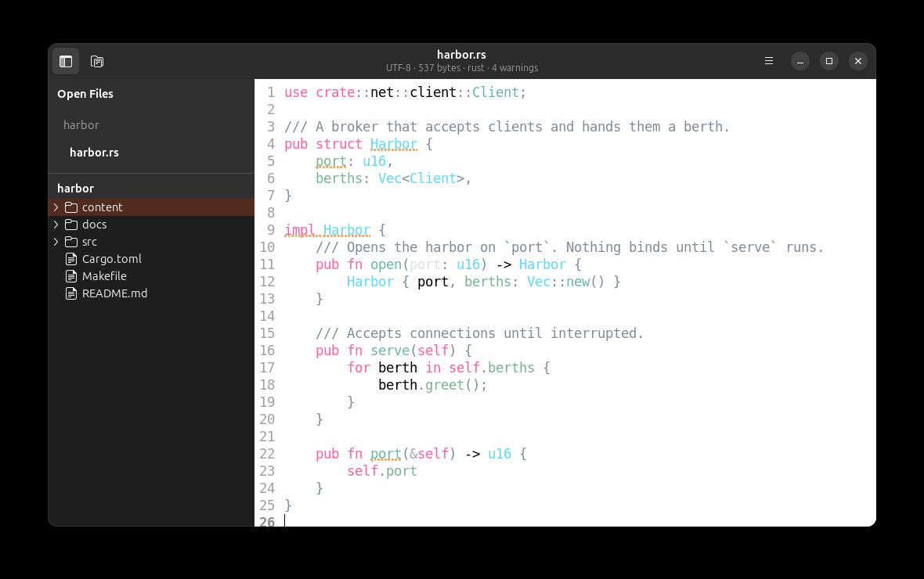Click the content folder icon
Screen dimensions: 924x579
[71, 207]
